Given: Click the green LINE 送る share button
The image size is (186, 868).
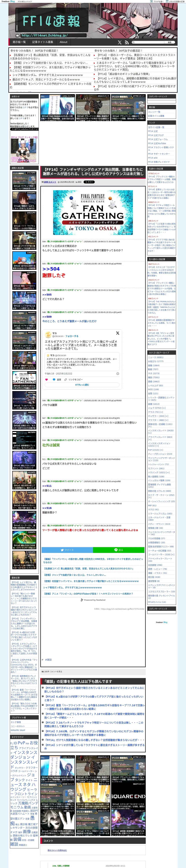Looking at the screenshot, I should point(119,550).
